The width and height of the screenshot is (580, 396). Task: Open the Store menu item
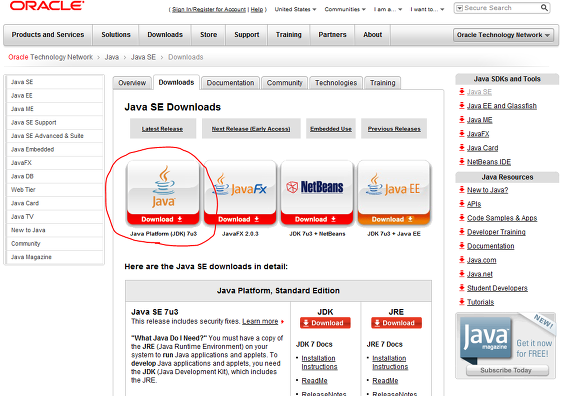pos(209,35)
